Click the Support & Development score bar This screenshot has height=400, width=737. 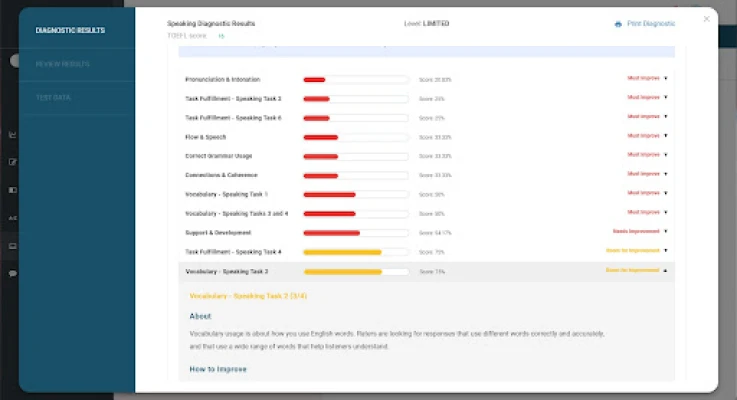point(355,232)
